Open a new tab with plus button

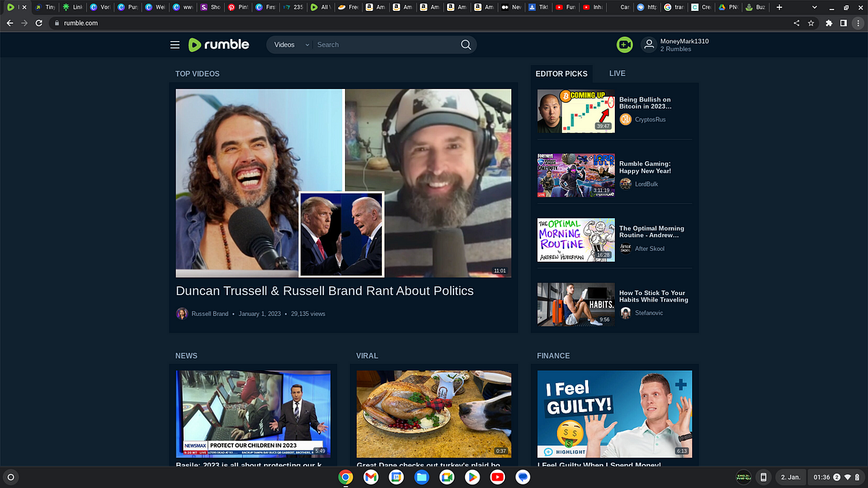pyautogui.click(x=779, y=7)
